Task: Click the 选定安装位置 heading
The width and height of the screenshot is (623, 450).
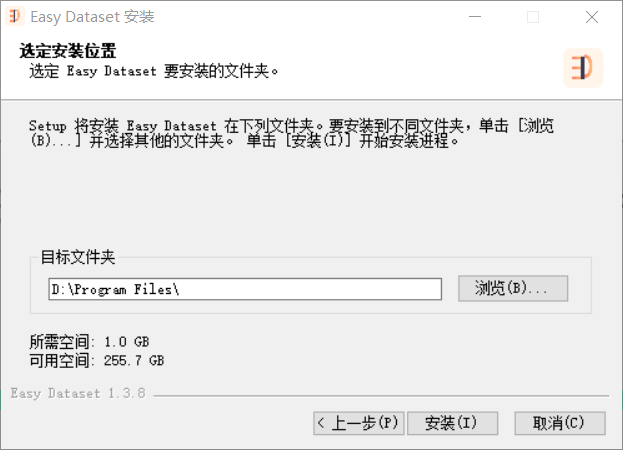Action: [68, 51]
